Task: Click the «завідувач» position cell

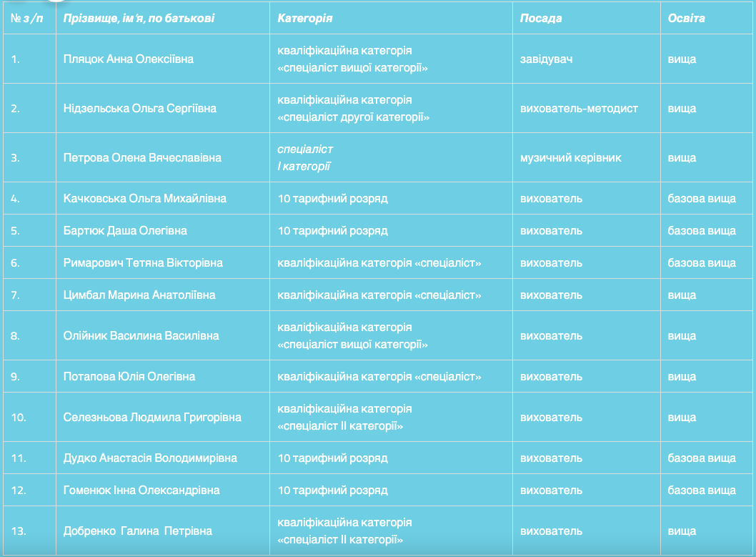Action: pyautogui.click(x=547, y=59)
